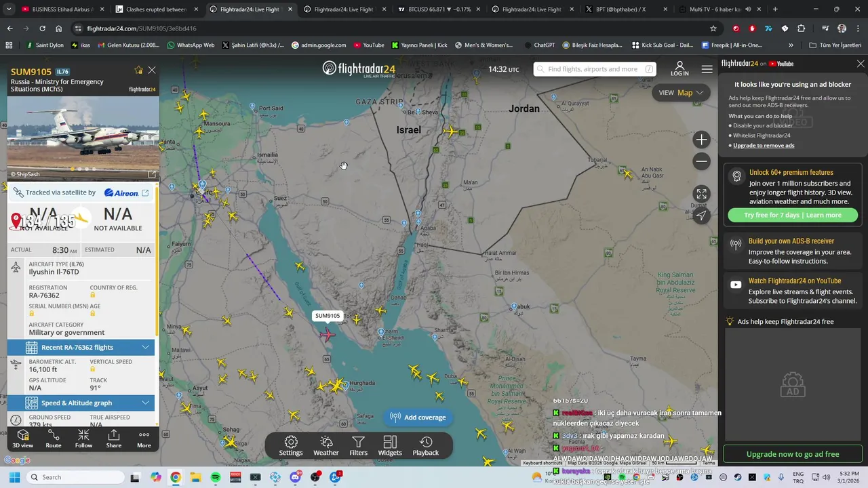This screenshot has width=868, height=488.
Task: Center map on my location arrow
Action: click(702, 216)
